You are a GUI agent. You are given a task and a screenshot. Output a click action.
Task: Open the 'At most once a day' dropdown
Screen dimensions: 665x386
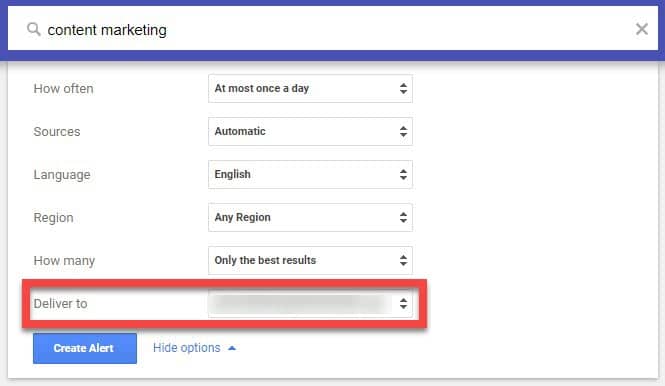pos(310,88)
